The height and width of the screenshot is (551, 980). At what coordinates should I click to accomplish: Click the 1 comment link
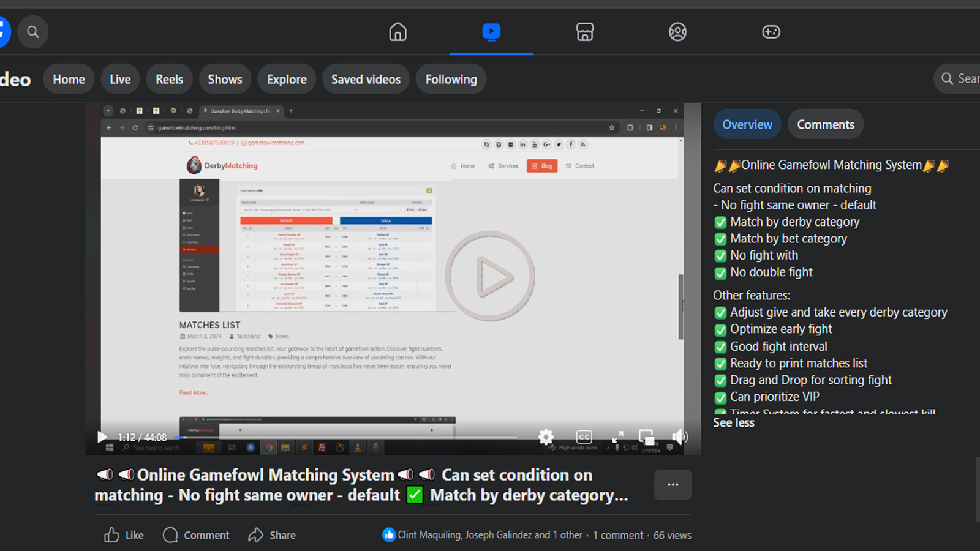[617, 535]
